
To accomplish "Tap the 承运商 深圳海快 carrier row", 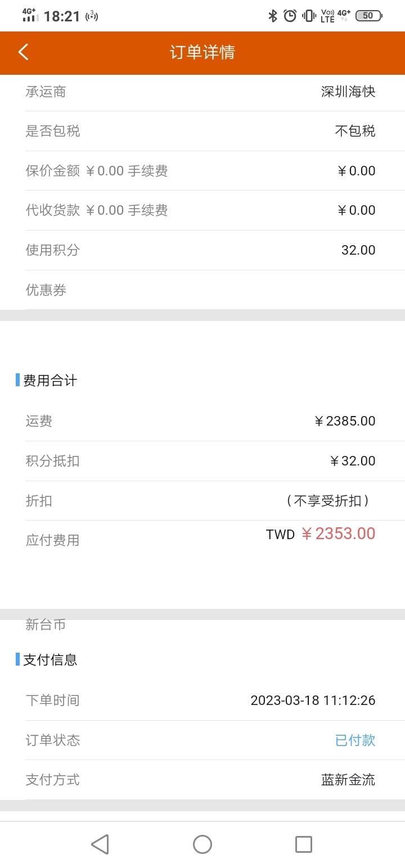I will (202, 92).
